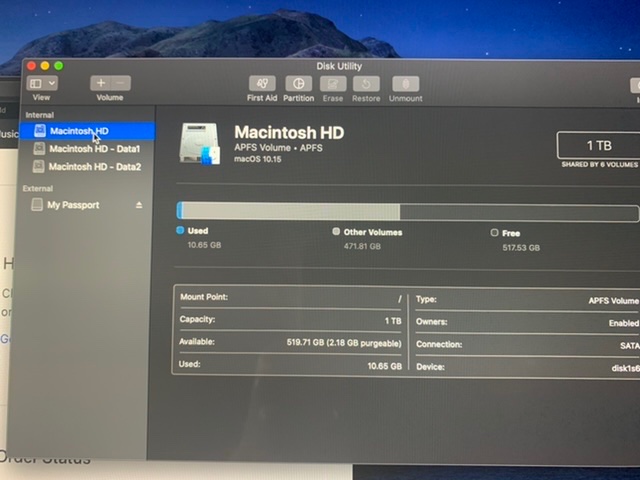Image resolution: width=640 pixels, height=480 pixels.
Task: Click the Restore toolbar icon
Action: [x=366, y=84]
